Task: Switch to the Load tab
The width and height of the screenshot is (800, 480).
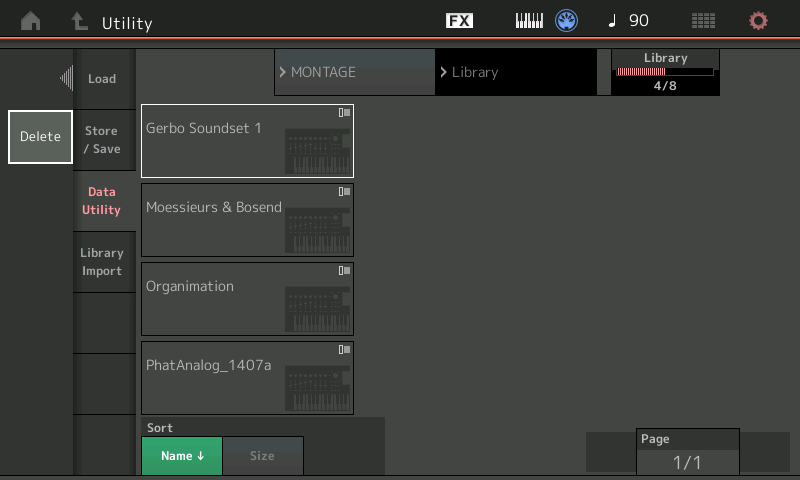Action: click(x=103, y=79)
